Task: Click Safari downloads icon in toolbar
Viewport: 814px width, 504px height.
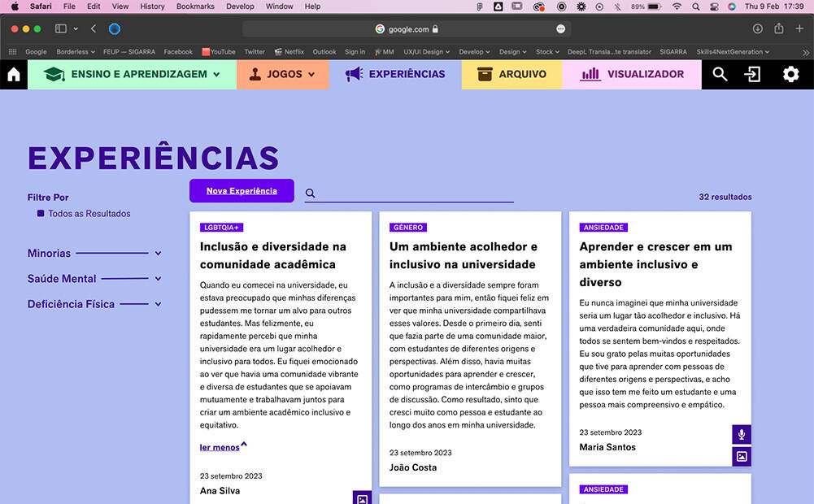Action: coord(758,28)
